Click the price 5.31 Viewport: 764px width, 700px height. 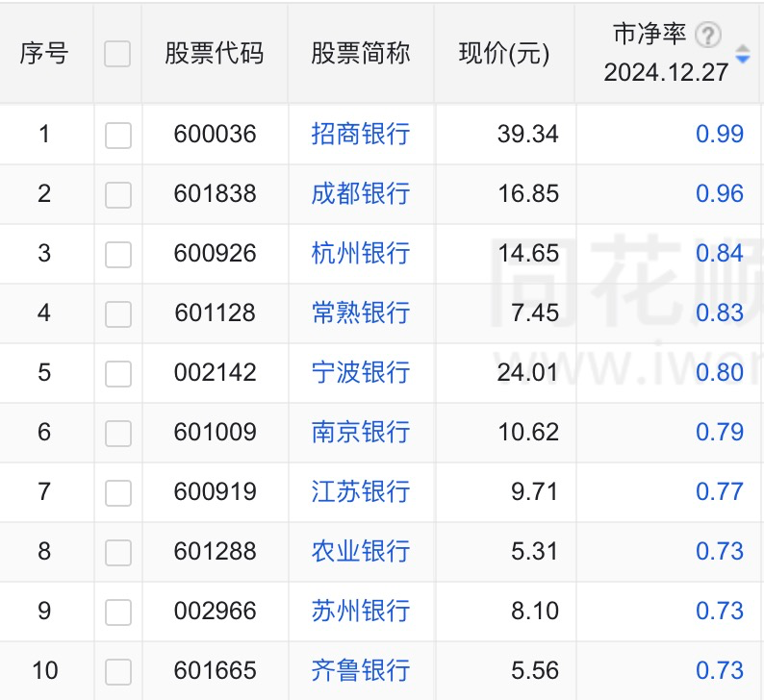tap(535, 552)
